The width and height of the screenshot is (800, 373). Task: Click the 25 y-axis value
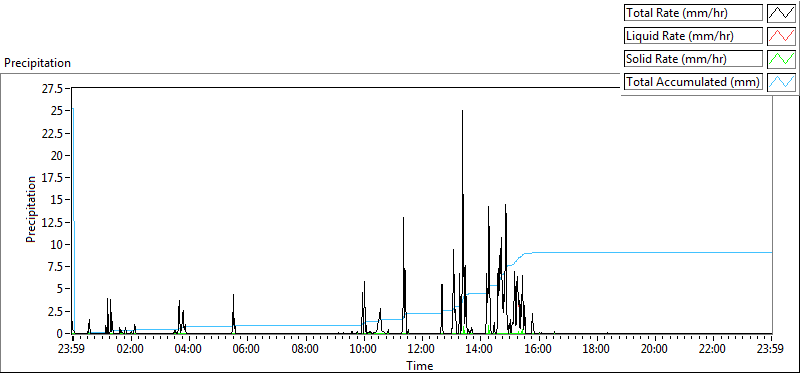[x=57, y=111]
